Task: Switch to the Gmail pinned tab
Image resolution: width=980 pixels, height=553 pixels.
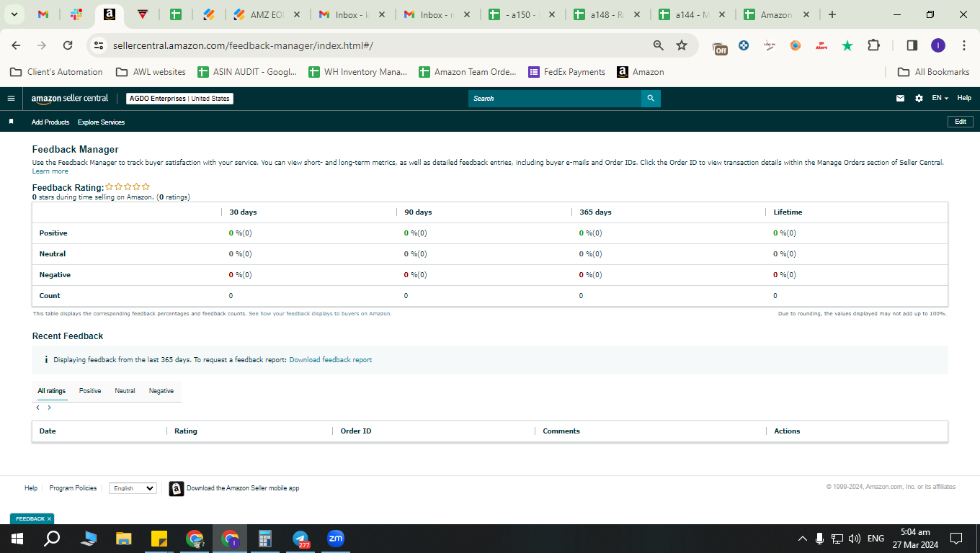Action: (x=43, y=14)
